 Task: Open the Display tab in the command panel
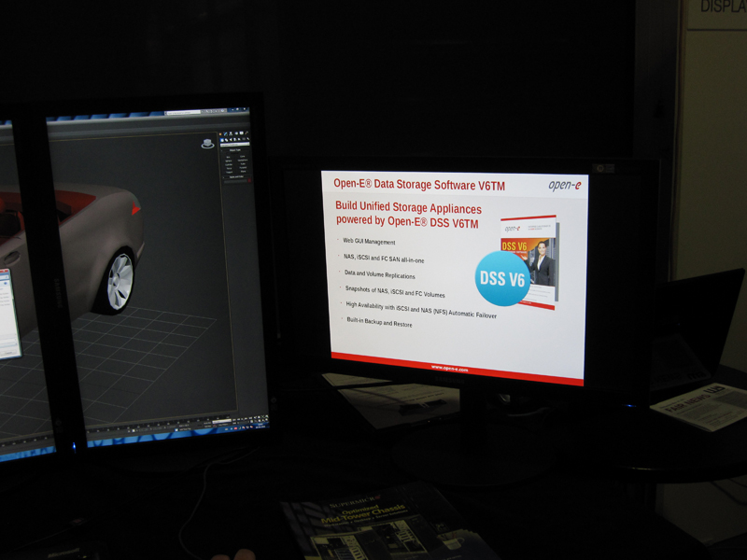pos(241,133)
